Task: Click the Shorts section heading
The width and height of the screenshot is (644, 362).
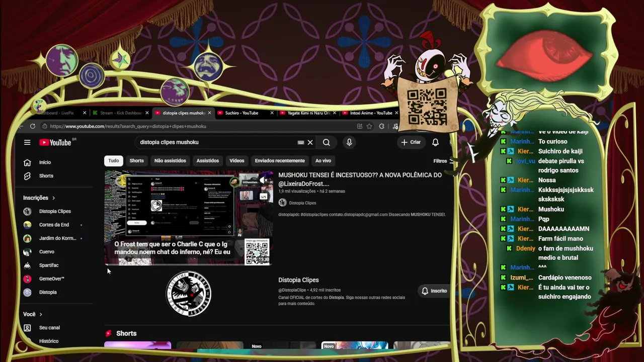Action: [x=126, y=333]
